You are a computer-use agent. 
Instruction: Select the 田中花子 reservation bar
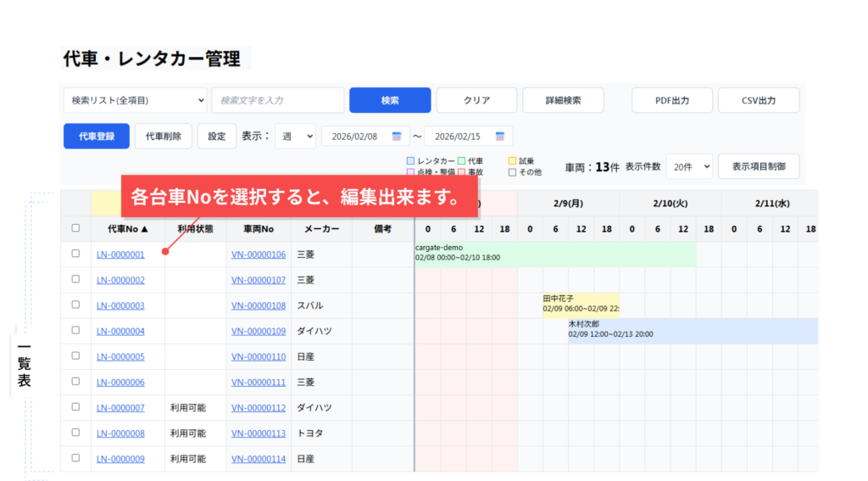point(580,305)
